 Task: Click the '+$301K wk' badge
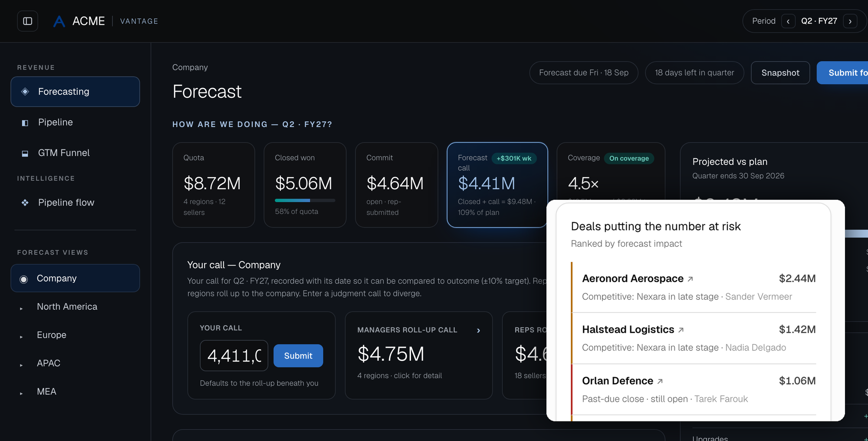(x=514, y=159)
